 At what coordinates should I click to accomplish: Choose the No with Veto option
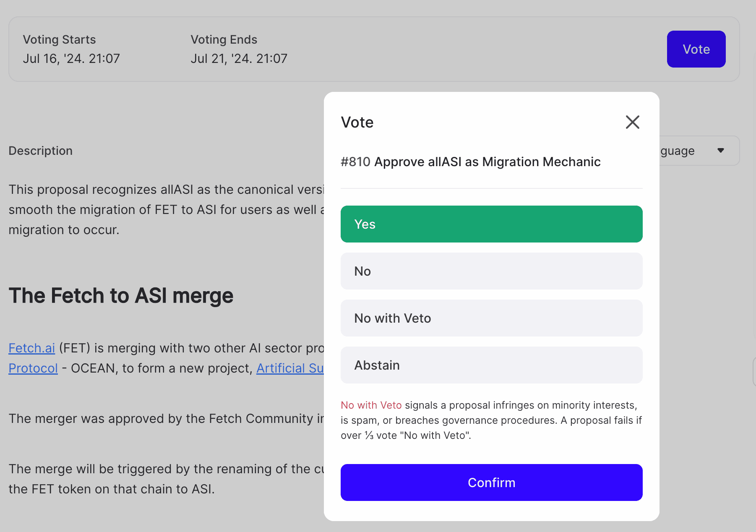click(x=491, y=318)
